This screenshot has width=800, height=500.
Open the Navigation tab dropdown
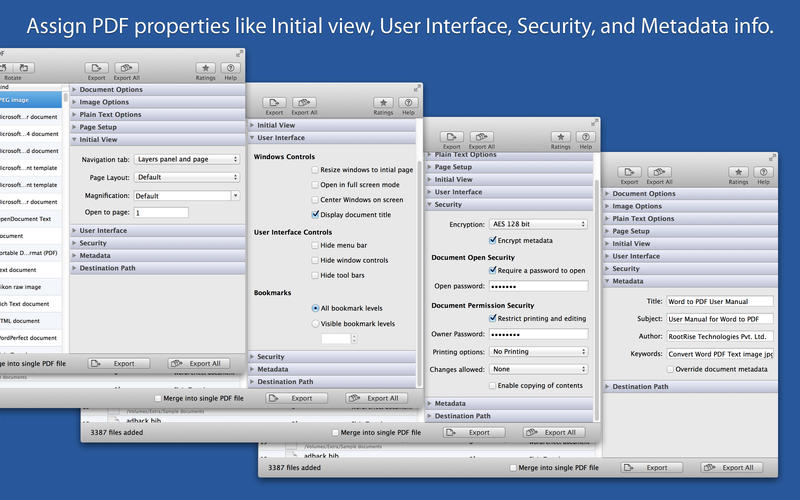[187, 159]
